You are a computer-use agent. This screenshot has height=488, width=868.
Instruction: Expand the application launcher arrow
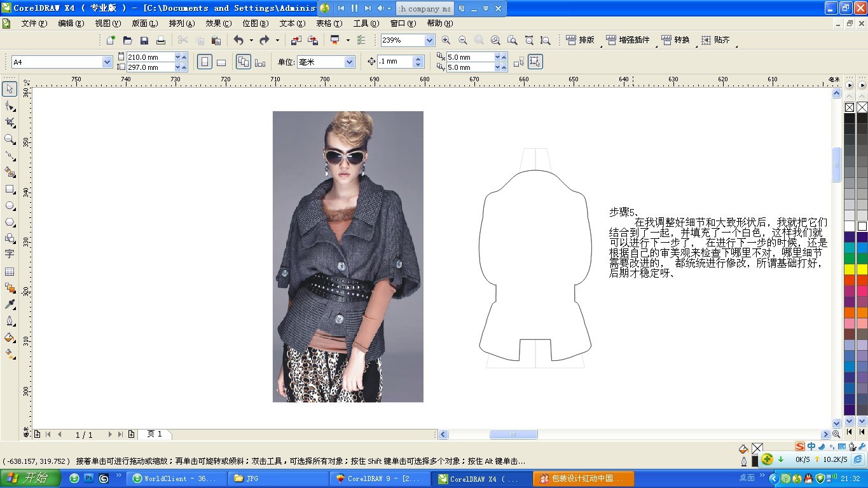coord(347,40)
